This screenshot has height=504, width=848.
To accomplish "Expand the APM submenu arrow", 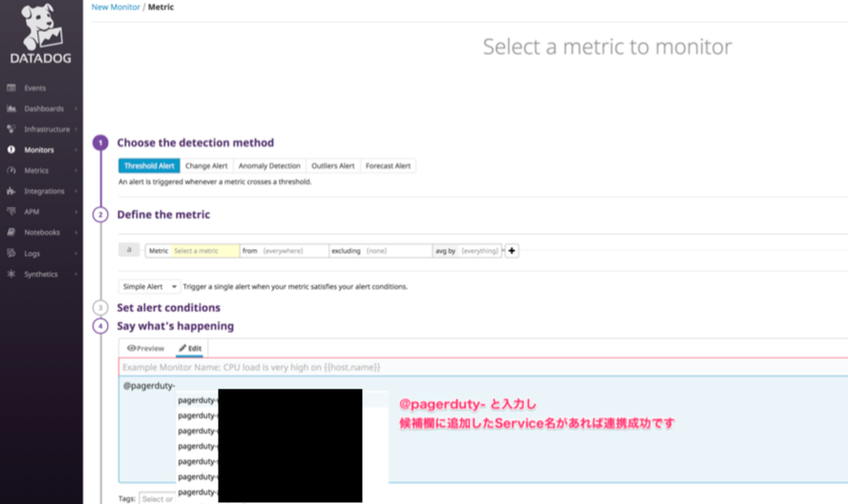I will (75, 212).
